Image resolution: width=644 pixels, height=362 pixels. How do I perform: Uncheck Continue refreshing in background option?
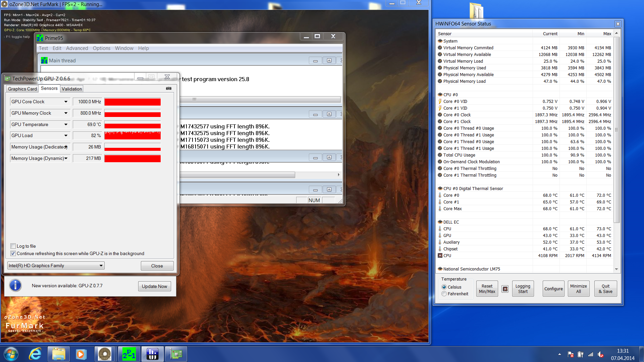pyautogui.click(x=13, y=253)
